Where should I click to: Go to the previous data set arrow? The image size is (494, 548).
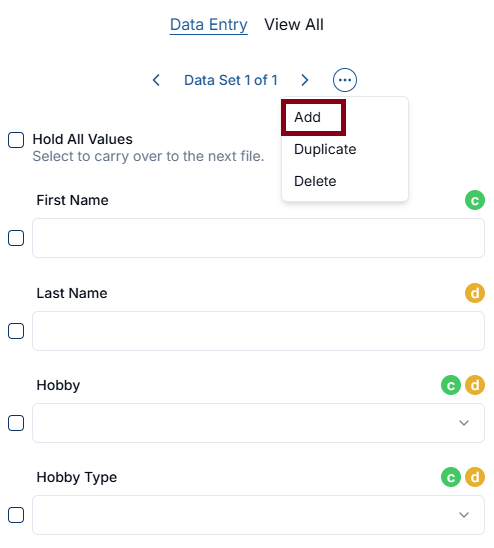[156, 80]
